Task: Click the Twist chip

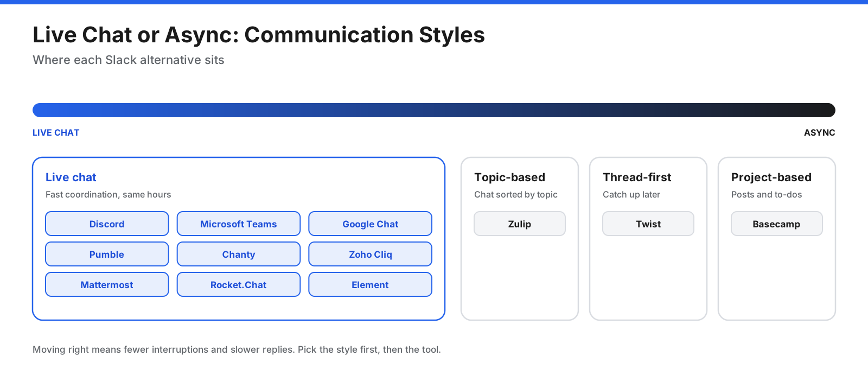Action: [648, 224]
